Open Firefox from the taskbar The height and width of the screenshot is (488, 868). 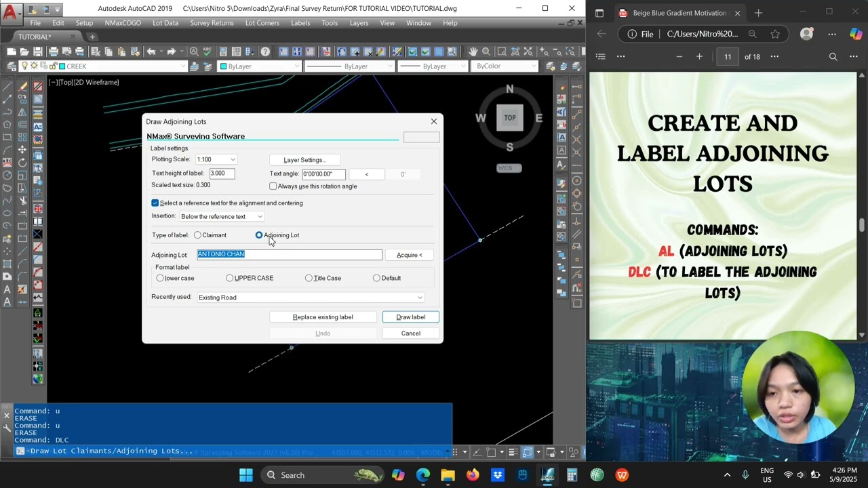click(473, 475)
